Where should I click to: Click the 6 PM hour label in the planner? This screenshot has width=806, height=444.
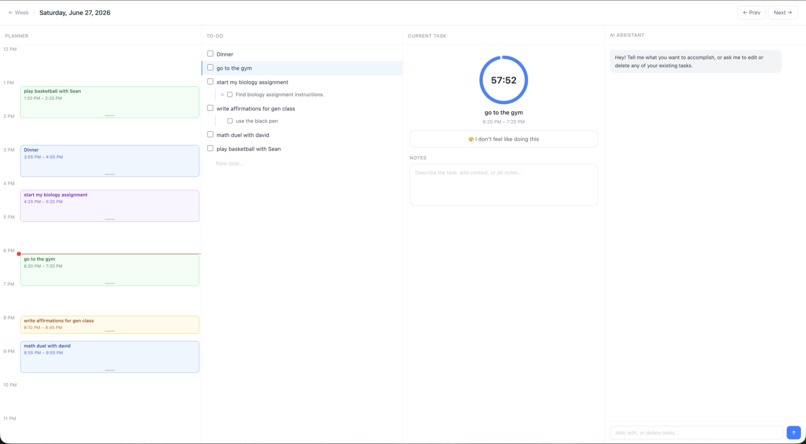[10, 250]
